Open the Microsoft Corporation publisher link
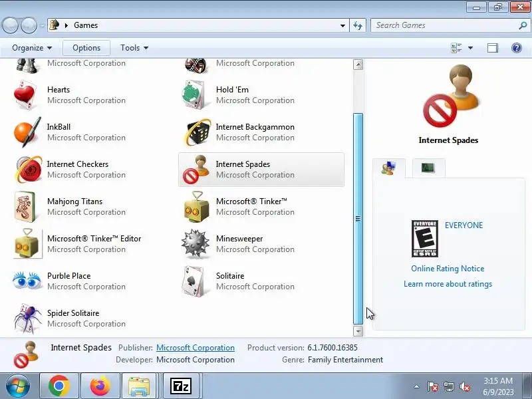This screenshot has width=532, height=399. tap(196, 348)
